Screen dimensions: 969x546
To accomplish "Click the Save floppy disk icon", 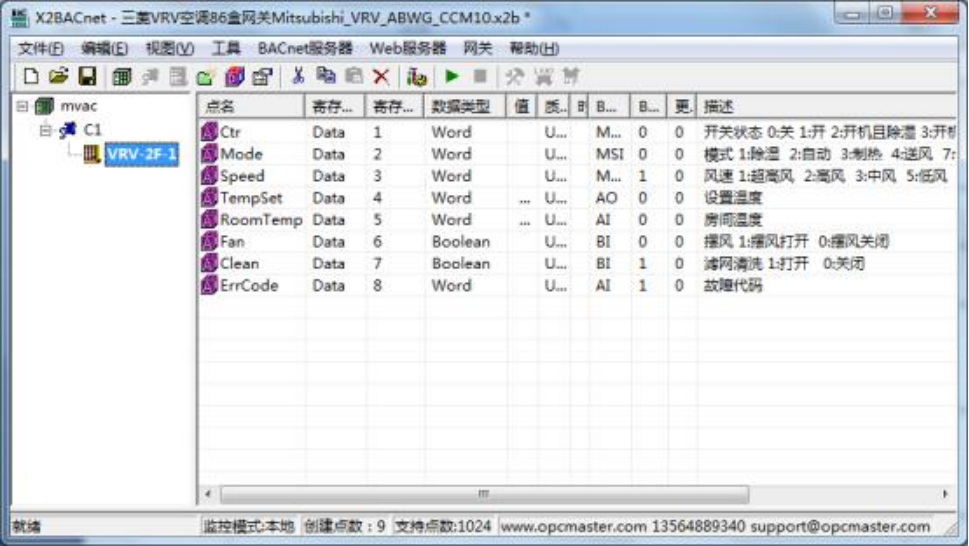I will (87, 76).
